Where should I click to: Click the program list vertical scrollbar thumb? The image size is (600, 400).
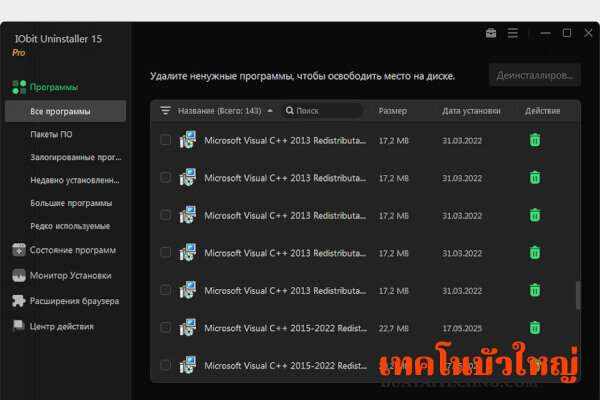coord(578,295)
